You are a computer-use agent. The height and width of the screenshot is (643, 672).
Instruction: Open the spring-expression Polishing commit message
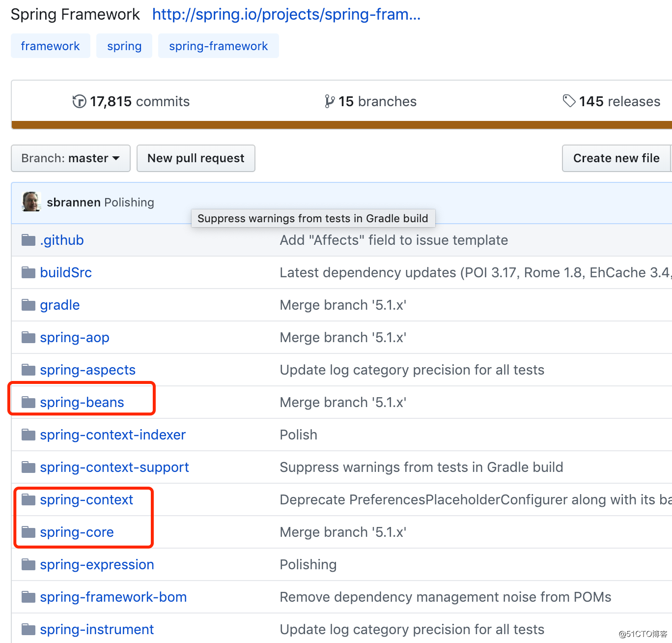308,564
